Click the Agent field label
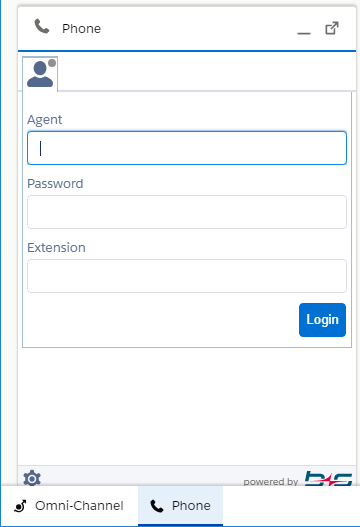Screen dimensions: 360x527 45,120
